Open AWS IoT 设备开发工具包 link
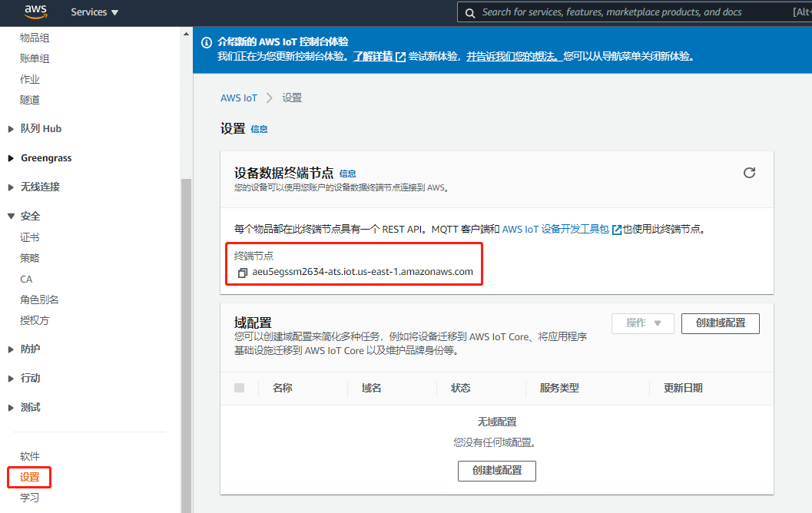Viewport: 812px width, 513px height. pos(562,230)
